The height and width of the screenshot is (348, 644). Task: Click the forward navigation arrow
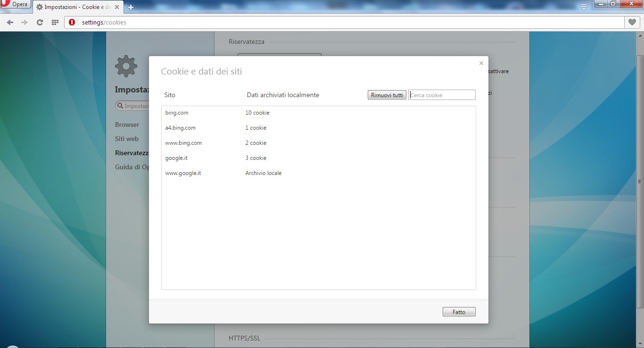tap(25, 22)
